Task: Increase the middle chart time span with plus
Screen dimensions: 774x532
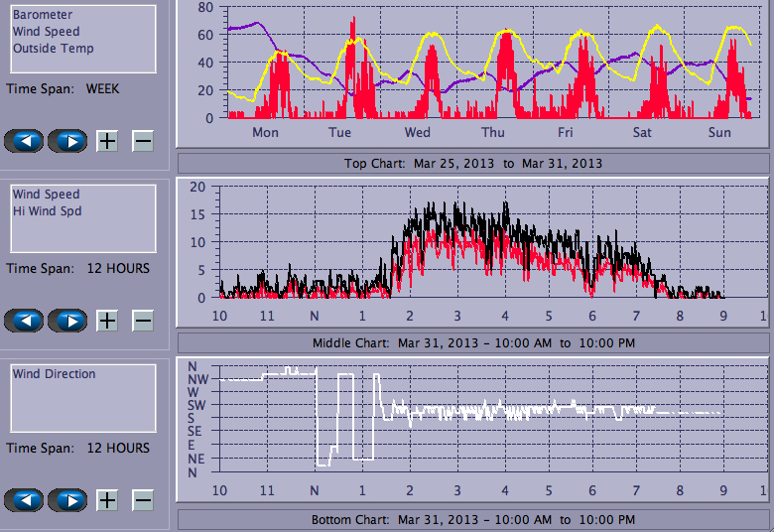Action: [x=107, y=321]
